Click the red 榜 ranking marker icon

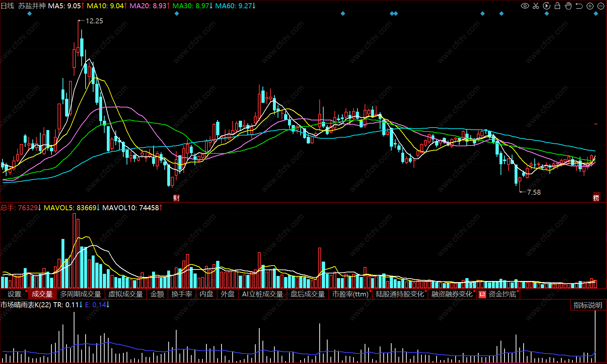point(596,198)
